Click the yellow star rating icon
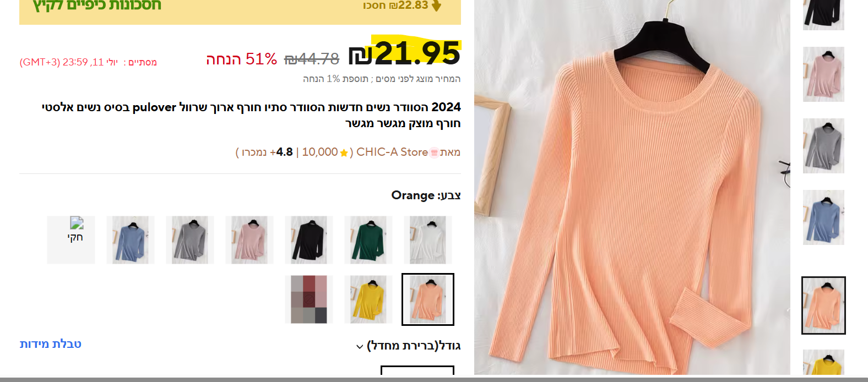This screenshot has height=382, width=868. 344,153
